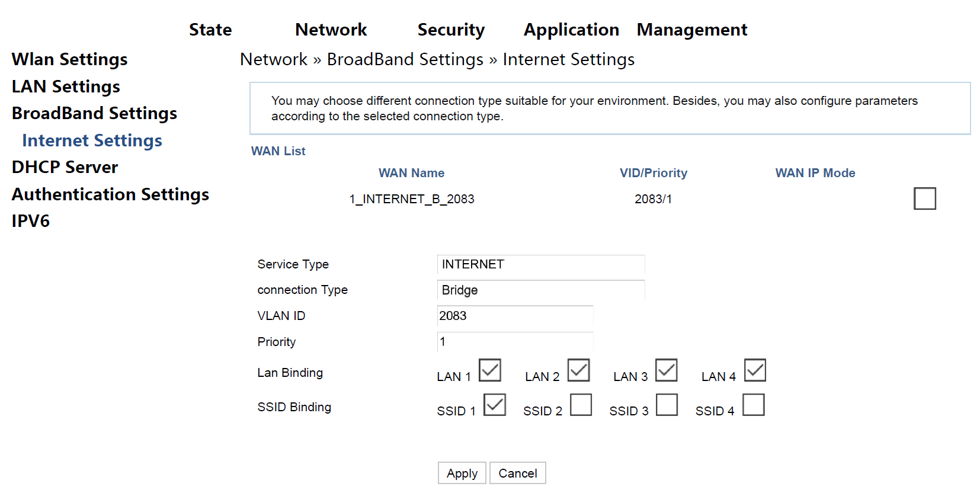
Task: Open the Network top menu
Action: 331,30
